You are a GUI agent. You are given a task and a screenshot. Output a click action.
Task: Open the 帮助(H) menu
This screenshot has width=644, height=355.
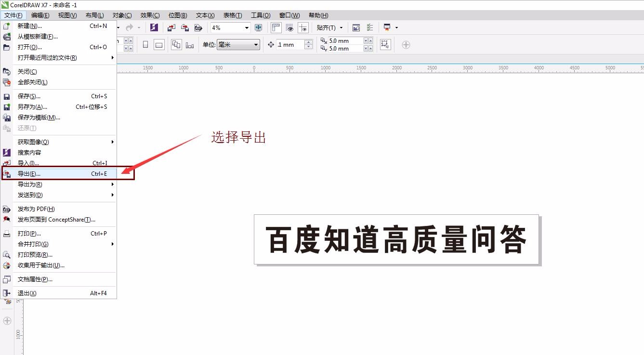click(x=318, y=15)
